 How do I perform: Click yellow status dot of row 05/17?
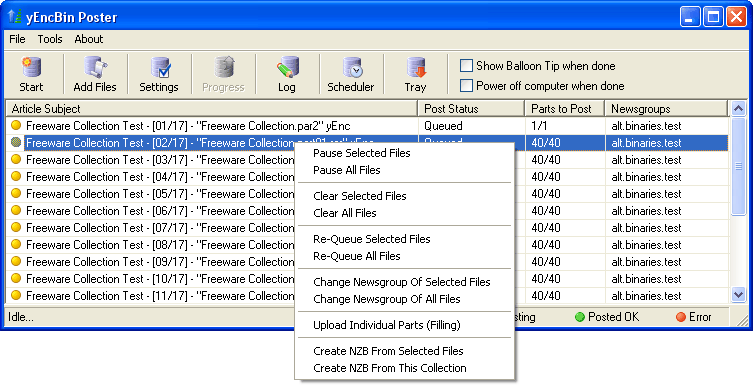click(16, 193)
